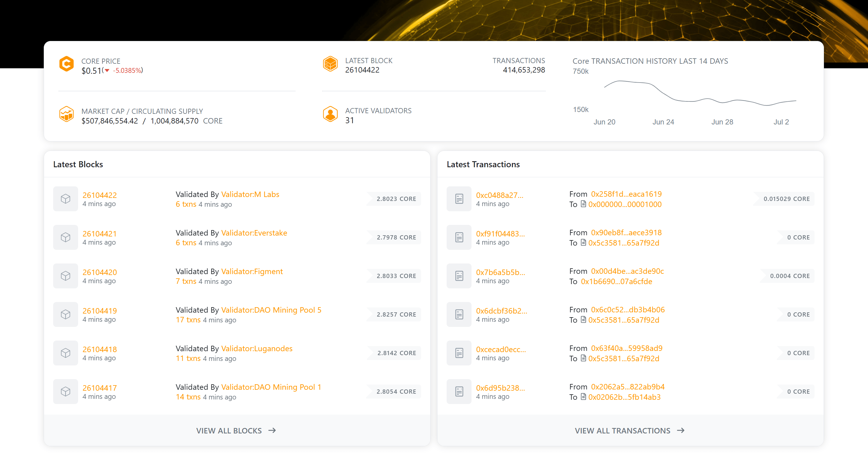
Task: Click contract icon beside 0x000000...00001000
Action: point(583,204)
